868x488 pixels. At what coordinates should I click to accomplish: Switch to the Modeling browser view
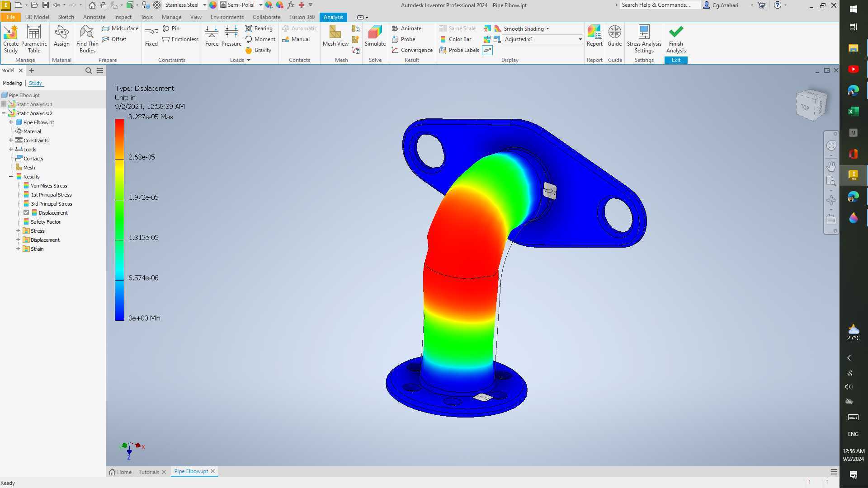coord(12,83)
